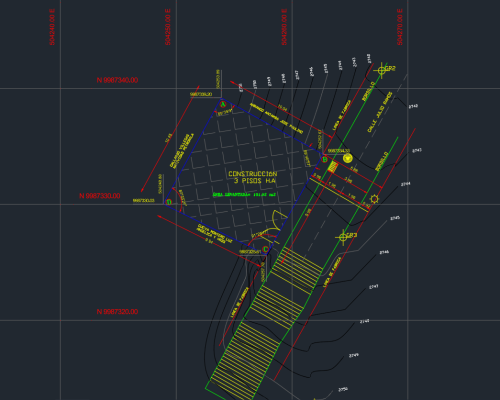Viewport: 500px width, 400px height.
Task: Select the small hatched yellow rectangle near B
Action: click(333, 167)
